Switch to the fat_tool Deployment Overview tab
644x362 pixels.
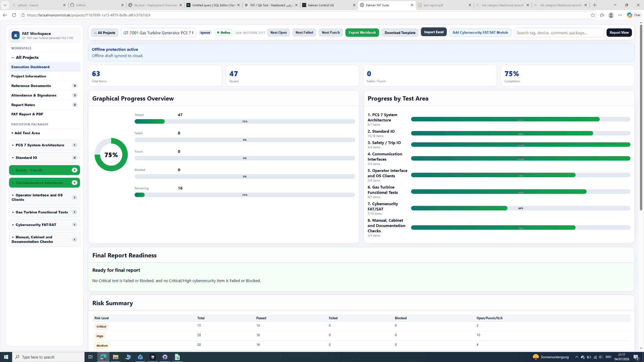coord(155,5)
